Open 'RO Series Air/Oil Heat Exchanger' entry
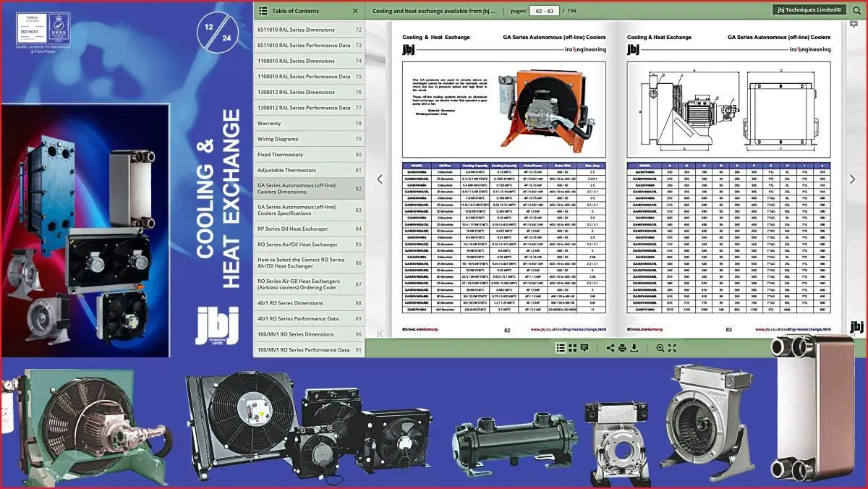 click(309, 244)
